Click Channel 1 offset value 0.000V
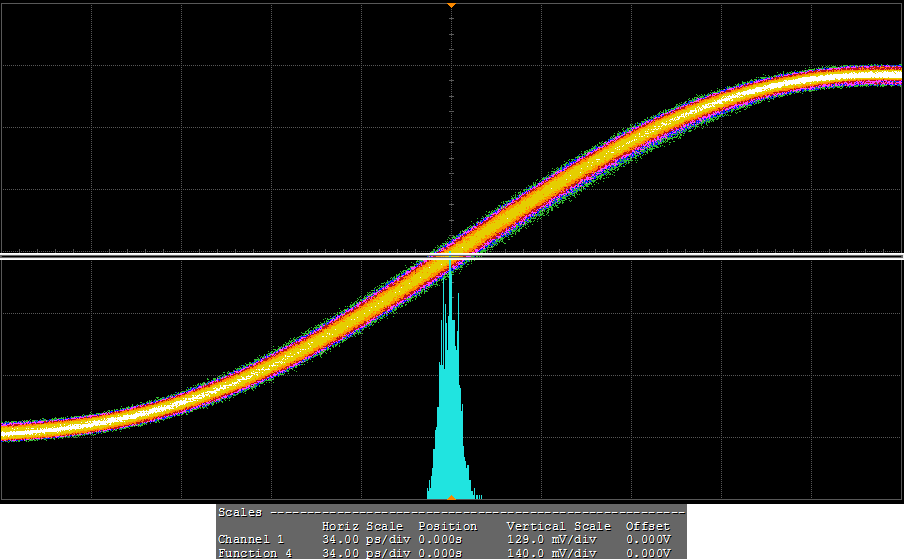This screenshot has width=904, height=559. coord(648,539)
